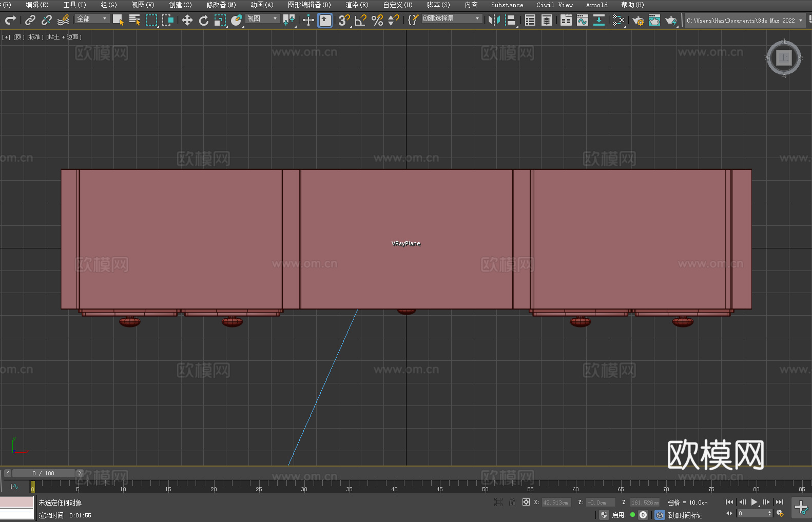Toggle the Ribbon display icon
812x522 pixels.
[566, 20]
